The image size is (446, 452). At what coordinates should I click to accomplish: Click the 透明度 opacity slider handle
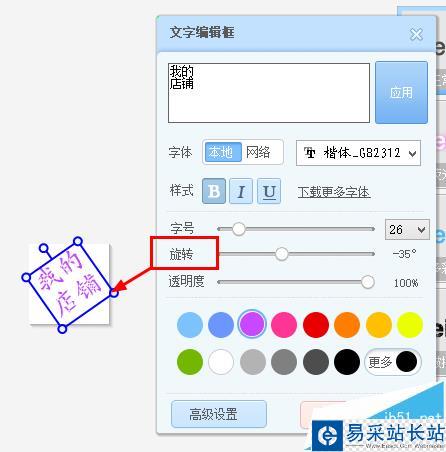pyautogui.click(x=368, y=282)
